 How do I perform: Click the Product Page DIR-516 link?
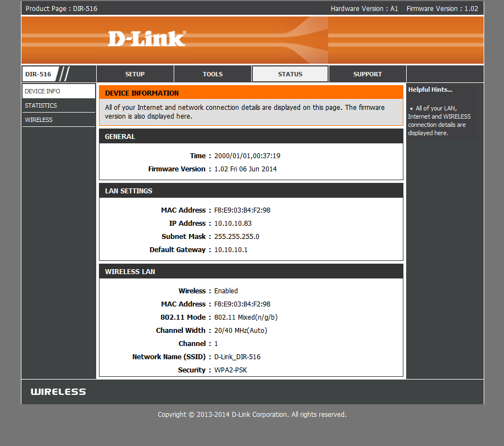[x=62, y=9]
